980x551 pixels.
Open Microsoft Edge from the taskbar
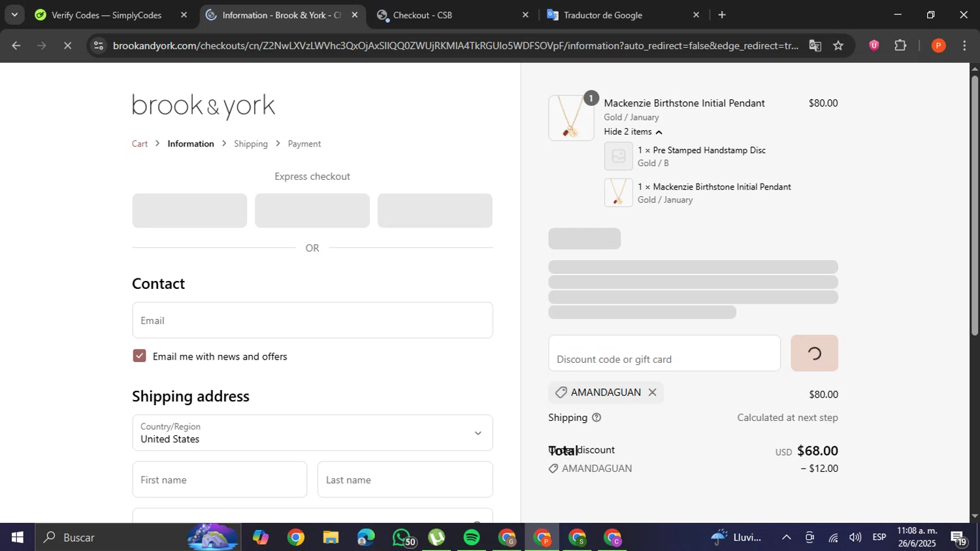pos(366,537)
